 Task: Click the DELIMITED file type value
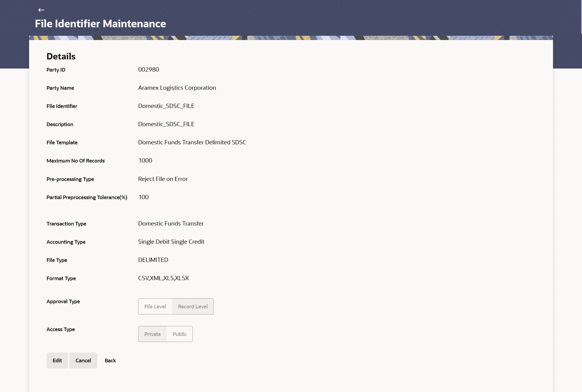pyautogui.click(x=153, y=260)
